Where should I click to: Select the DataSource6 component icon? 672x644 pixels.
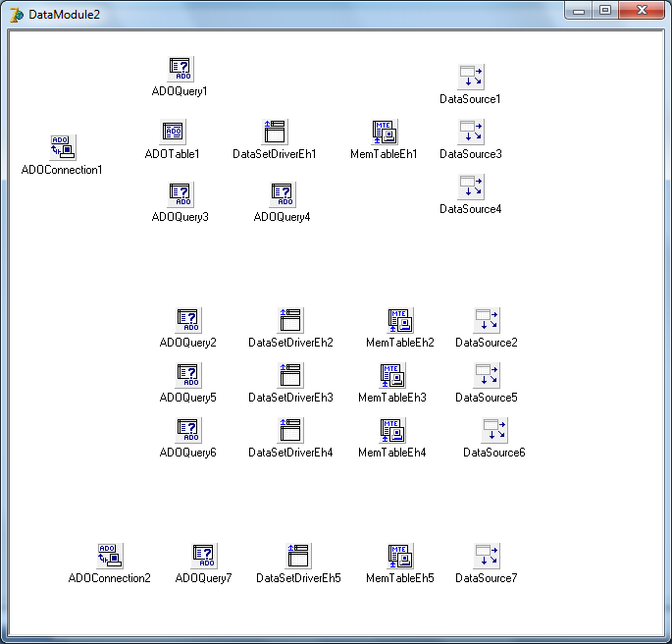494,430
